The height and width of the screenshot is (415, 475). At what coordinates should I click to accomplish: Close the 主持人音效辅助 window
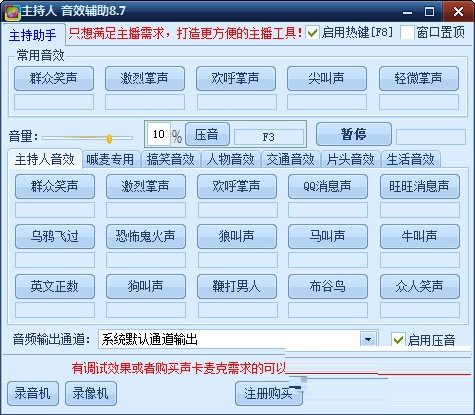[x=458, y=12]
